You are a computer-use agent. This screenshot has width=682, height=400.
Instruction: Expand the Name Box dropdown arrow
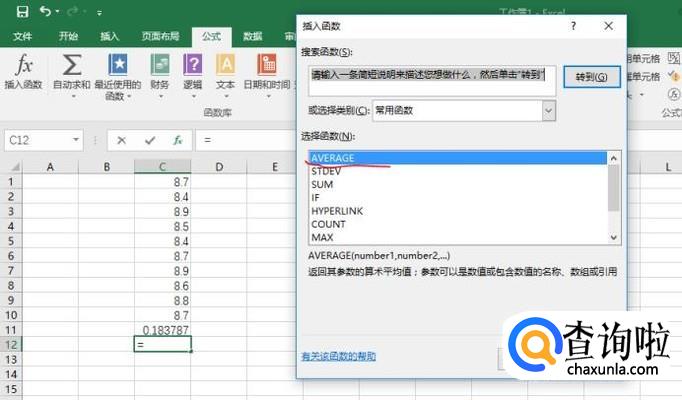pos(76,140)
